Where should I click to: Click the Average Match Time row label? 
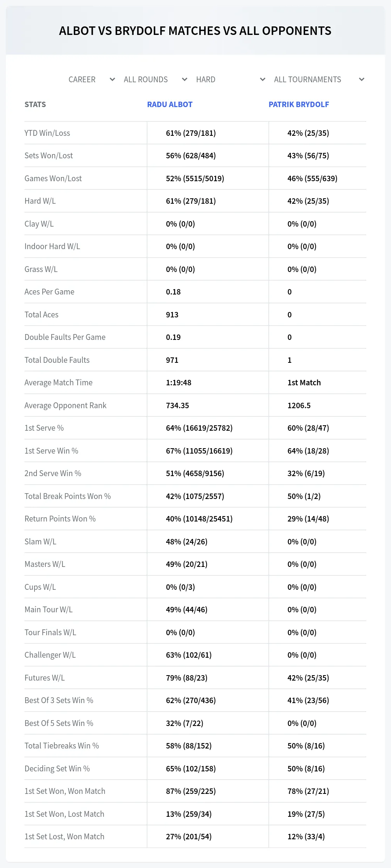59,383
